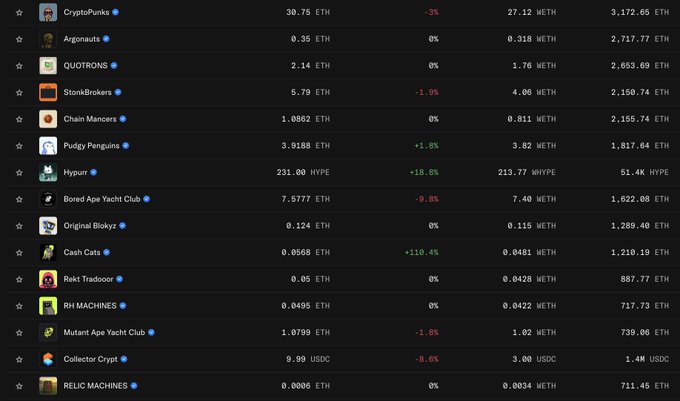Viewport: 680px width, 401px height.
Task: Favorite the Collector Crypt row star
Action: pos(19,359)
